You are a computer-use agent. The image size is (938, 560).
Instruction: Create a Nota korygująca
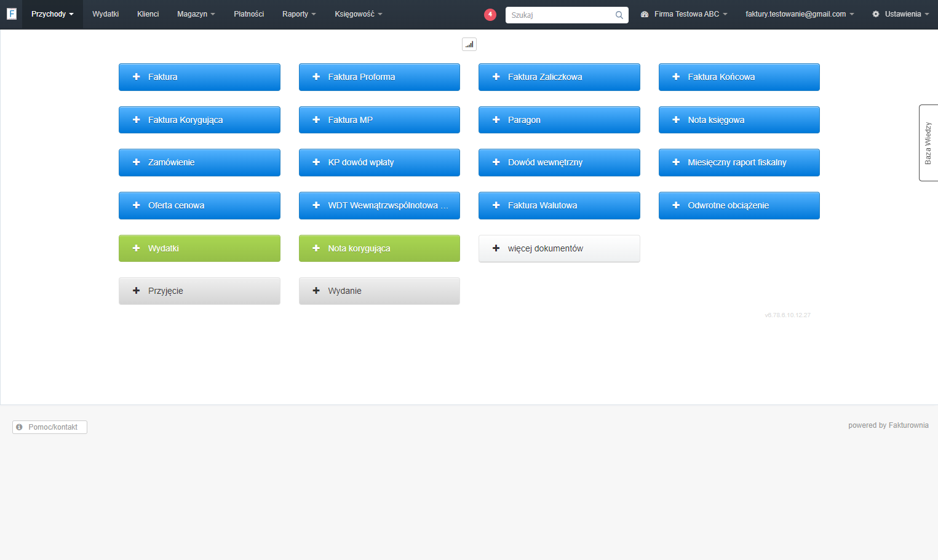pyautogui.click(x=380, y=248)
